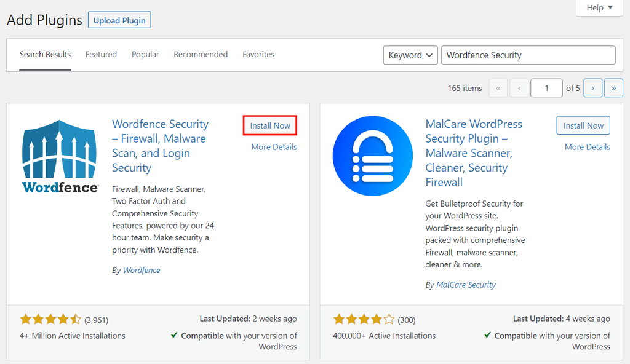630x364 pixels.
Task: Open More Details for MalCare plugin
Action: coord(588,147)
